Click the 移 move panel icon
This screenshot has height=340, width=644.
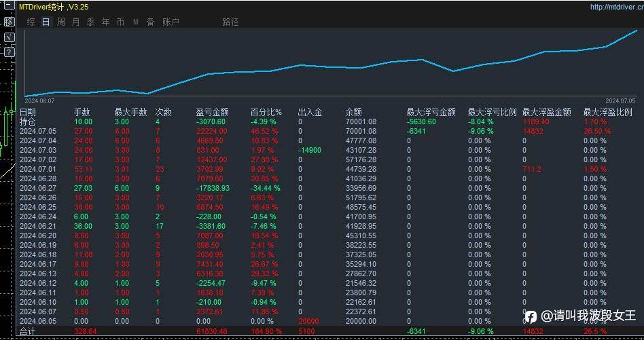tap(10, 22)
